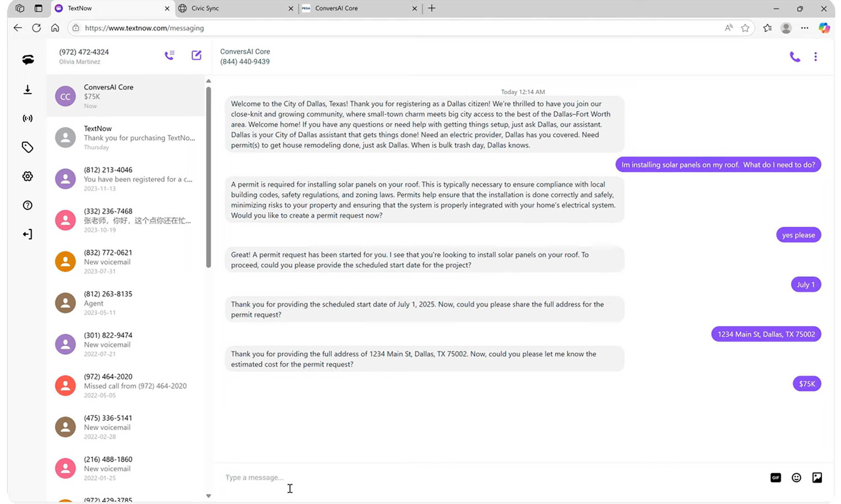Close the TextNow browser tab
Viewport: 841px width, 504px height.
click(x=167, y=9)
